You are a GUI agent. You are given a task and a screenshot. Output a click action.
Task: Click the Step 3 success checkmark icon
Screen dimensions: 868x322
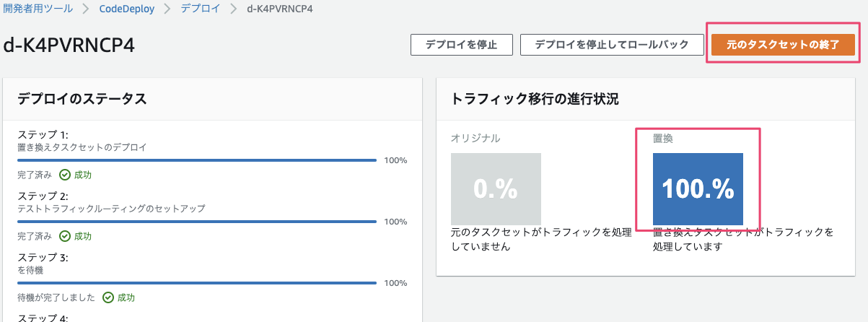click(108, 297)
